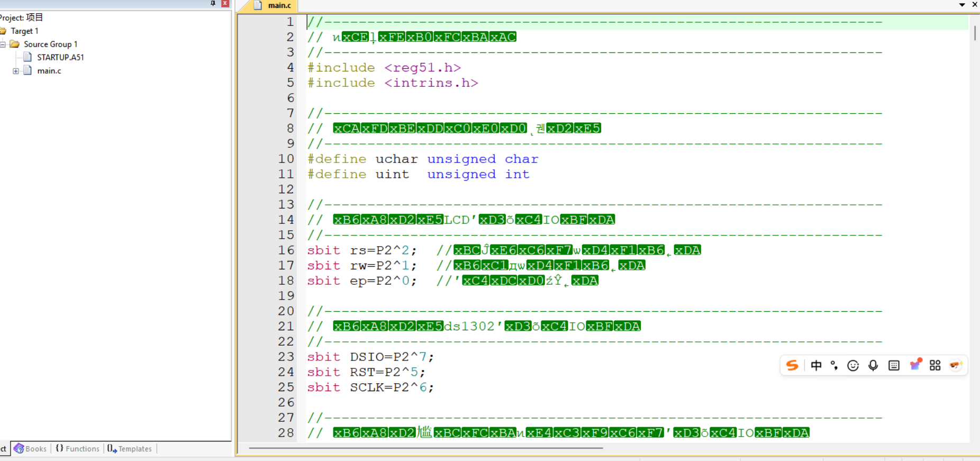Click the editor vertical scrollbar thumb
Viewport: 980px width, 461px height.
pyautogui.click(x=975, y=33)
